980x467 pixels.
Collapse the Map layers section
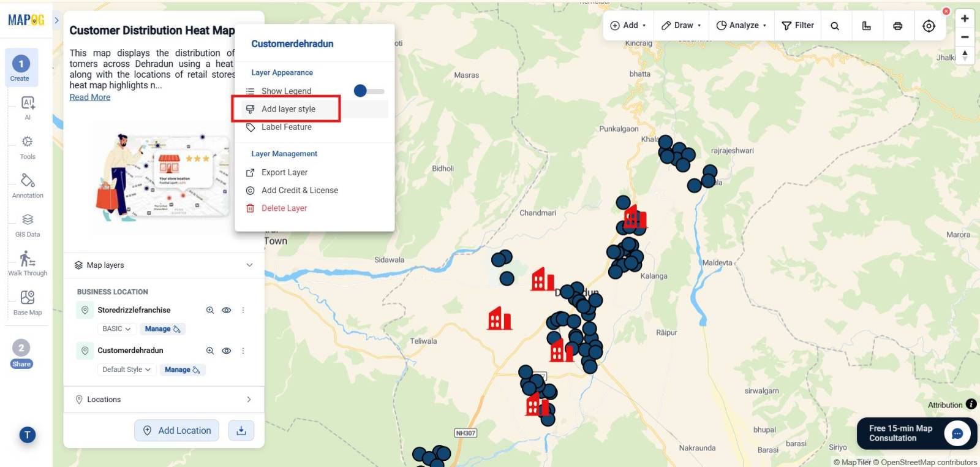coord(249,265)
